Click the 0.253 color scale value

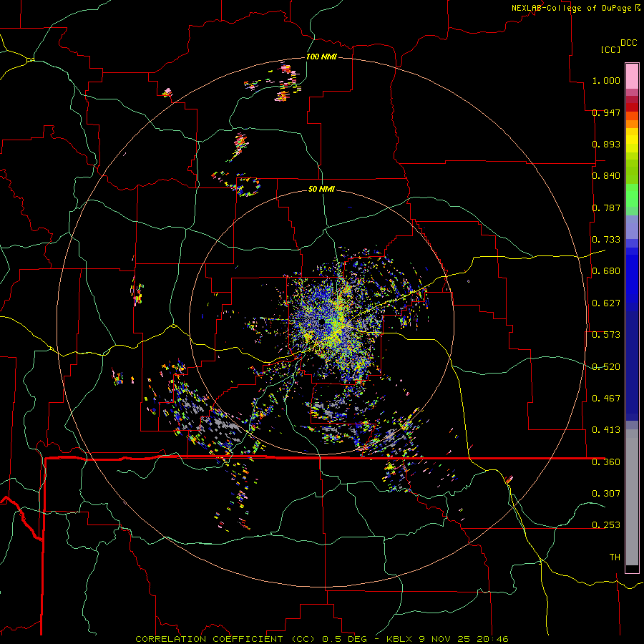pos(606,525)
